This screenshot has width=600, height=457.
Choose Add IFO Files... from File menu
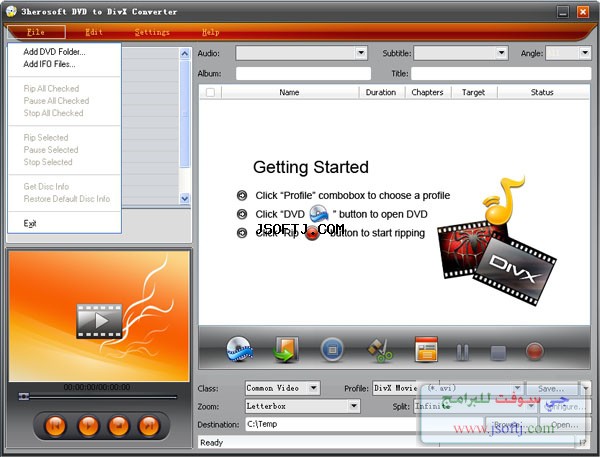click(49, 64)
